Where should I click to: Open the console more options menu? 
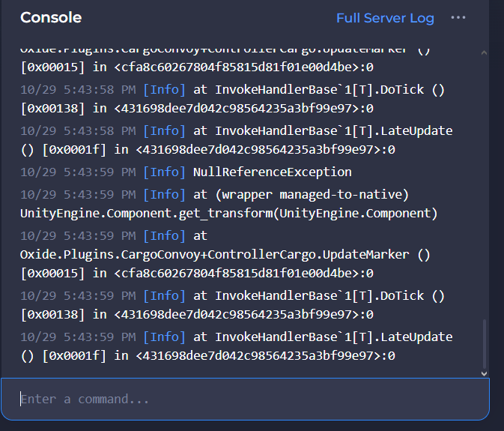click(x=458, y=18)
